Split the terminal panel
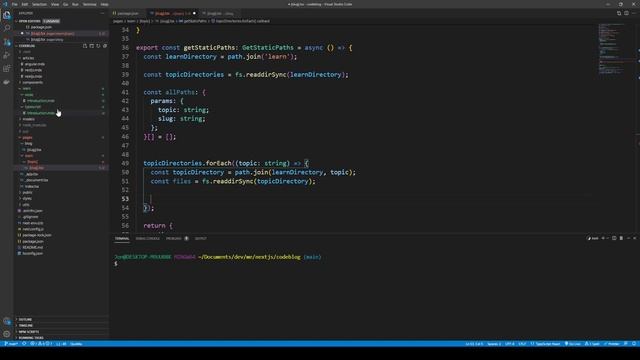The width and height of the screenshot is (640, 360). click(x=614, y=238)
